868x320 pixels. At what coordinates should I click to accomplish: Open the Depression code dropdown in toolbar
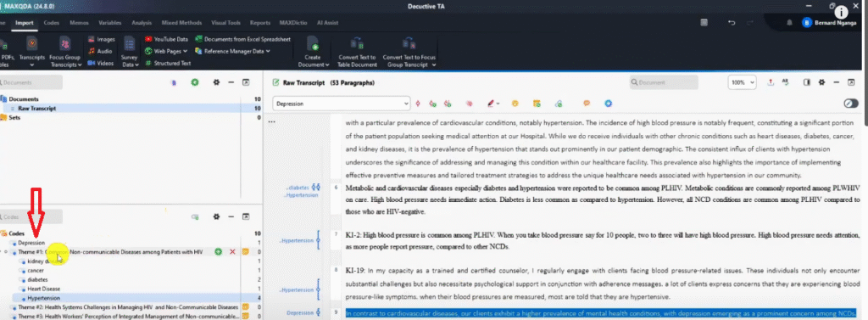(341, 104)
